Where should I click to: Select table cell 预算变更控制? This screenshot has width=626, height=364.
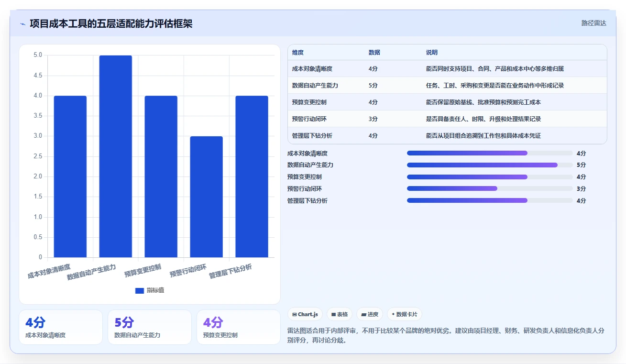309,102
